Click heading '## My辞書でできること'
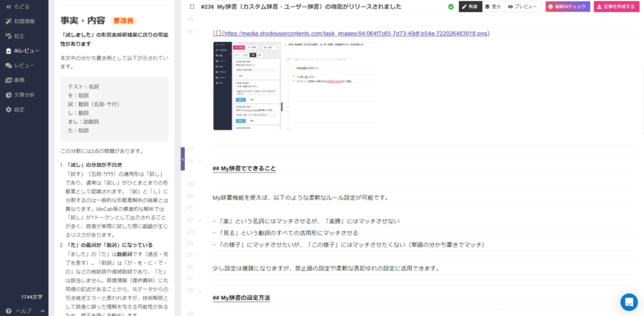This screenshot has height=316, width=644. pos(245,168)
